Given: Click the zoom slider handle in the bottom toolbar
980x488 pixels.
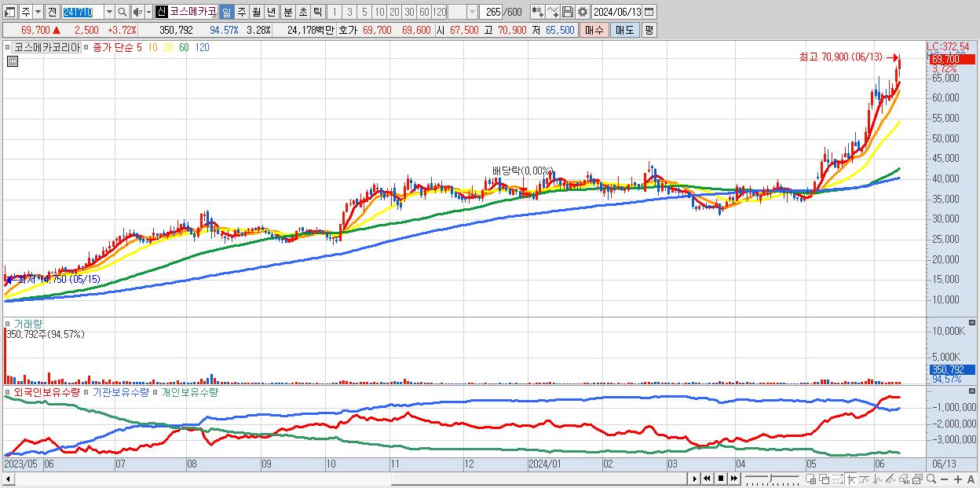Looking at the screenshot, I should tap(770, 478).
